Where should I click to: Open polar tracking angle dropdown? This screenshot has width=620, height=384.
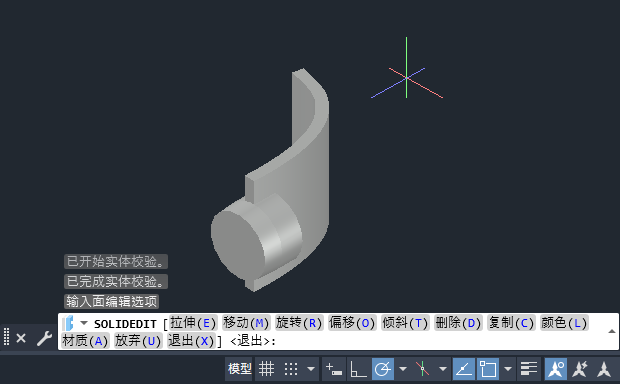tap(403, 369)
